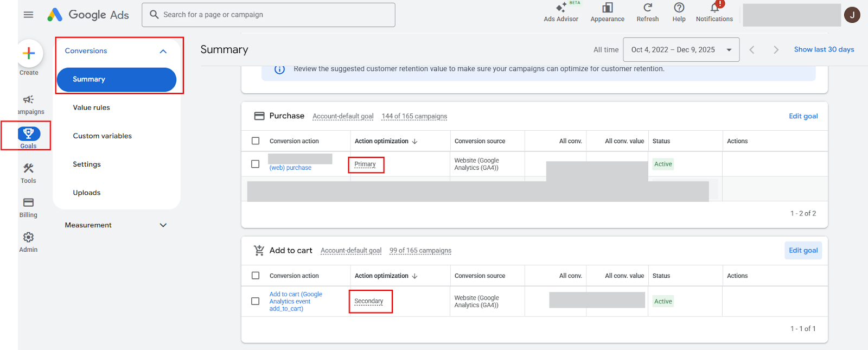Screen dimensions: 868x350
Task: Click Add to cart table Conversion source header
Action: pyautogui.click(x=480, y=276)
